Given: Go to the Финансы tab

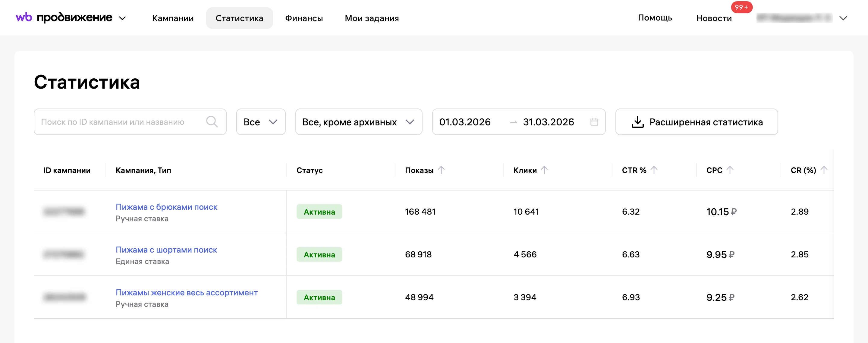Looking at the screenshot, I should (x=304, y=18).
